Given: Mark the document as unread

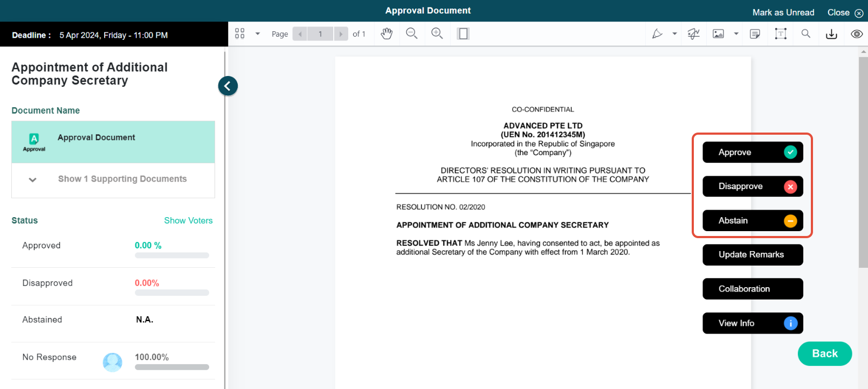Looking at the screenshot, I should [x=783, y=12].
